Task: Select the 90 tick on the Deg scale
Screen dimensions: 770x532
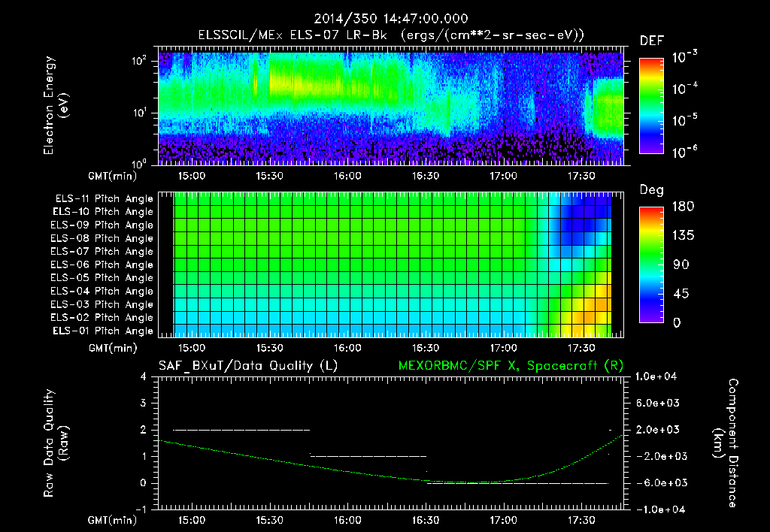Action: click(x=681, y=265)
